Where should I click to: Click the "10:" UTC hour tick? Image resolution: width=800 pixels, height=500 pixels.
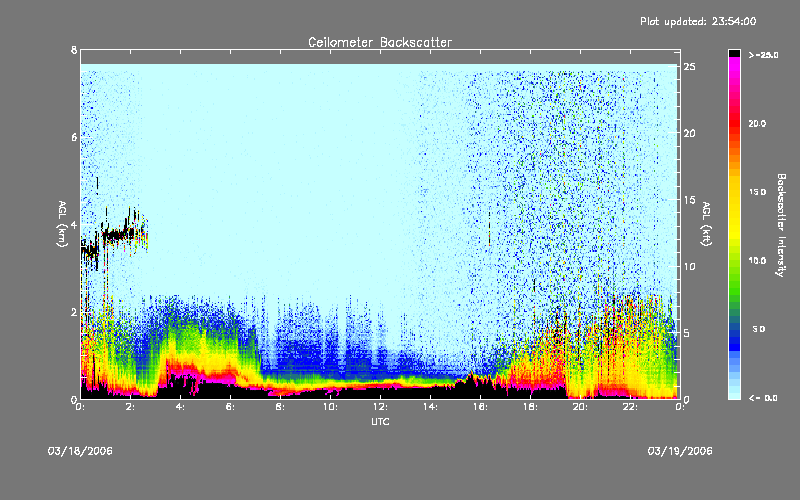[x=330, y=407]
